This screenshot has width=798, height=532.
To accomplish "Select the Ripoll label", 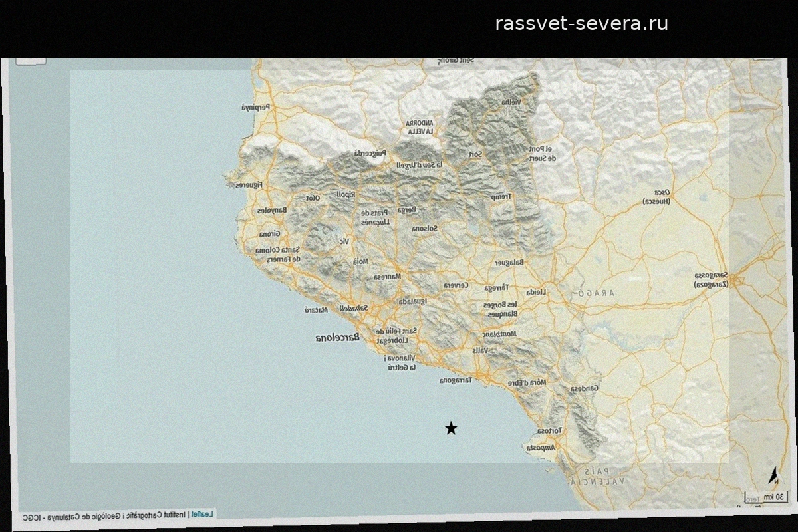I will [346, 194].
